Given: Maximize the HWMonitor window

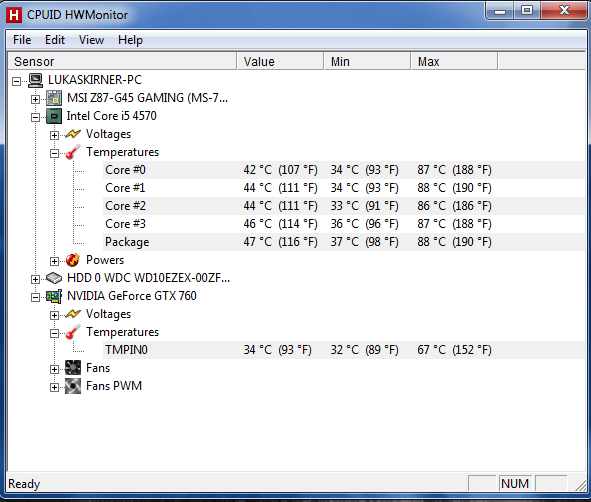Looking at the screenshot, I should click(527, 11).
